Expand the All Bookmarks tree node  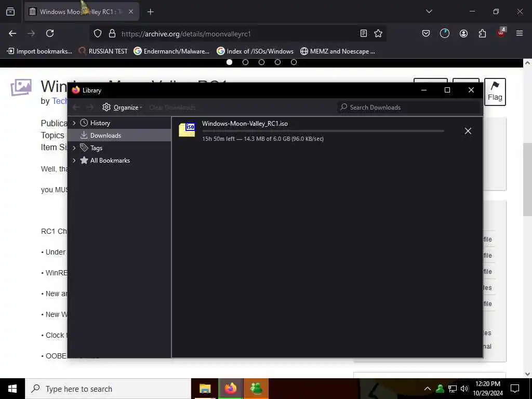click(x=74, y=161)
